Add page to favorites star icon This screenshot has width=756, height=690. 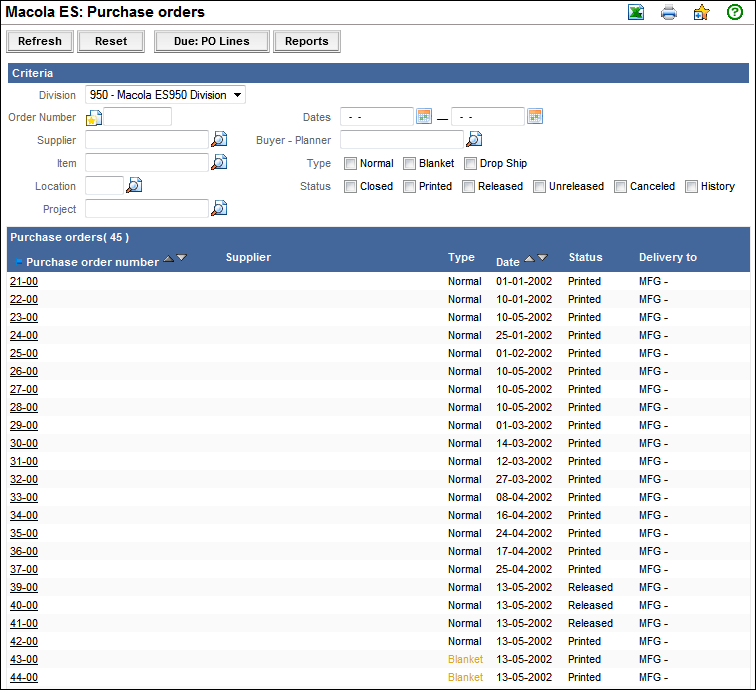point(701,13)
